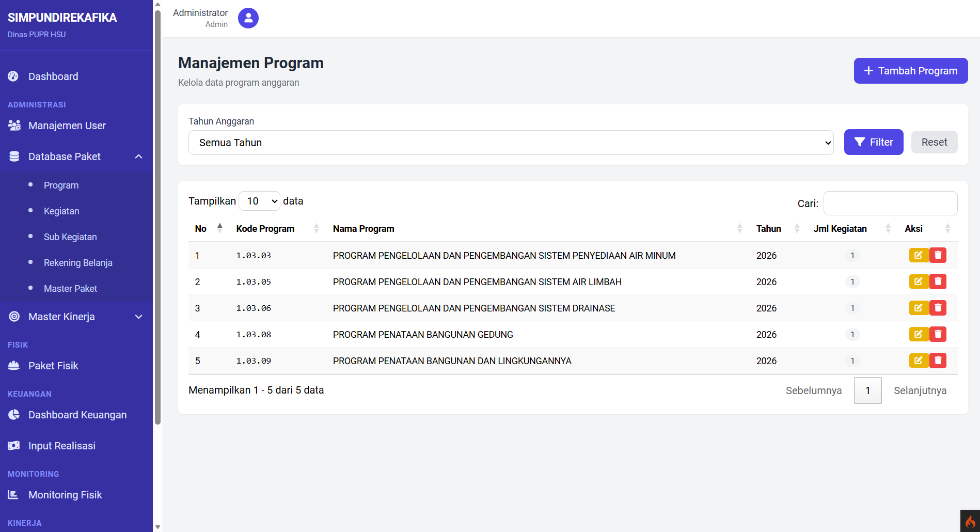
Task: Click SIMPUNDIREKAFIKA brand title
Action: 62,18
